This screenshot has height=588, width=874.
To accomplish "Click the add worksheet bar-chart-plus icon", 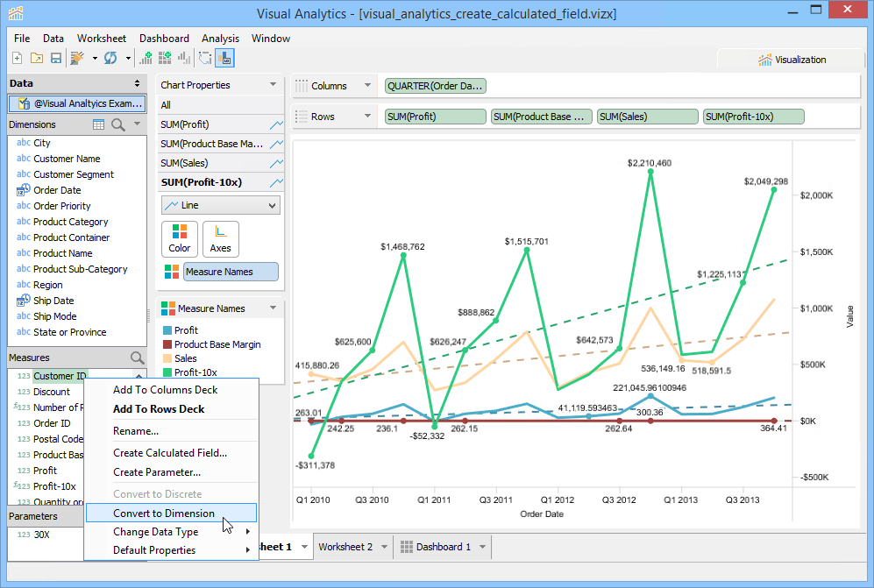I will [146, 58].
